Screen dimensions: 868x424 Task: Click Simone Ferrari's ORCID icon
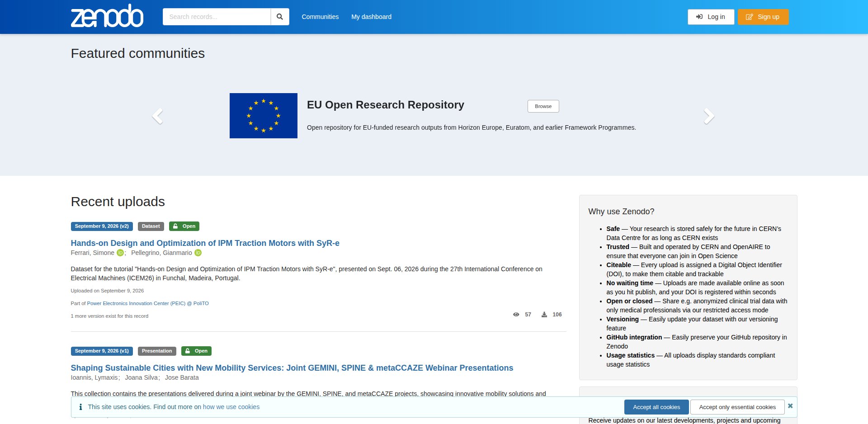tap(120, 253)
